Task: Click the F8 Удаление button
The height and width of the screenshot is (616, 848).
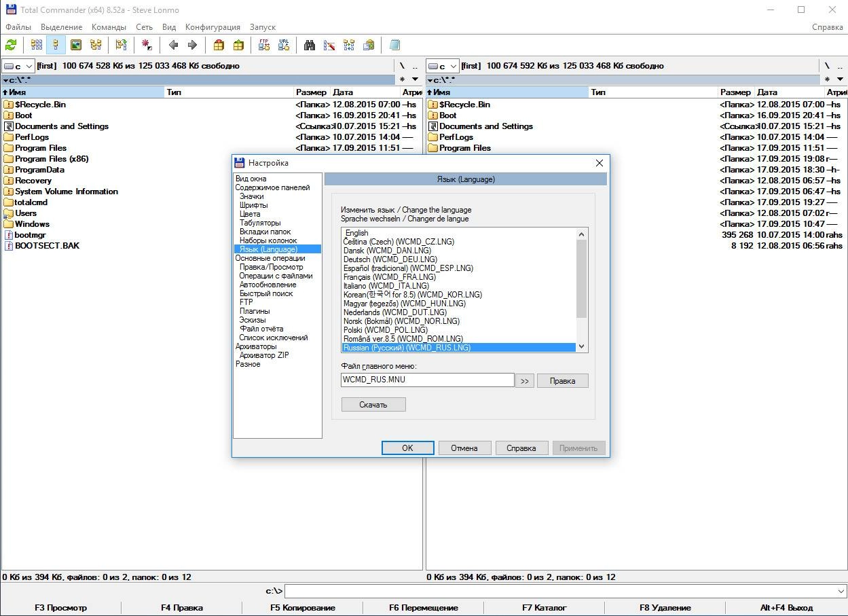Action: pyautogui.click(x=665, y=608)
